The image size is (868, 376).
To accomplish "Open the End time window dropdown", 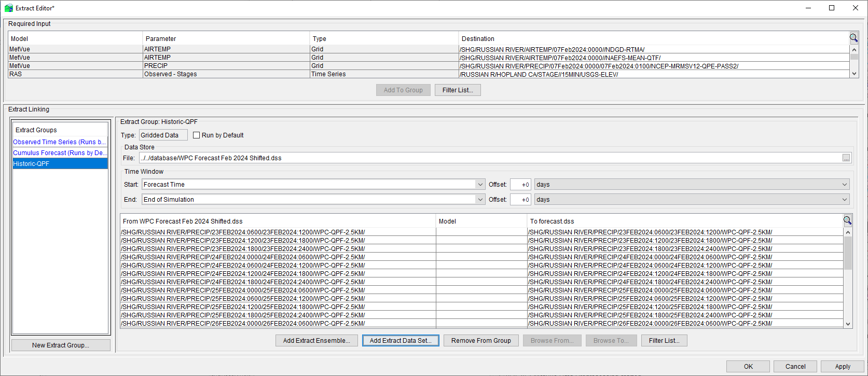I will [x=480, y=200].
